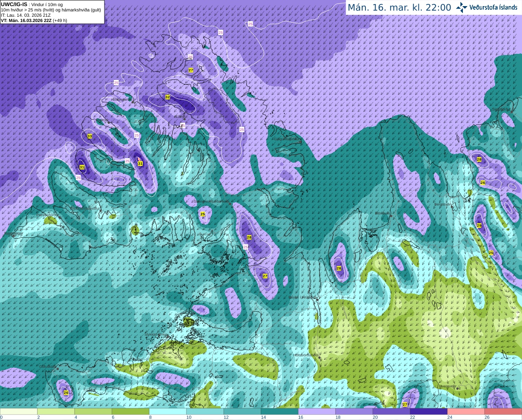The height and width of the screenshot is (420, 522).
Task: Click the light green 2–4 legend swatch
Action: [x=56, y=411]
